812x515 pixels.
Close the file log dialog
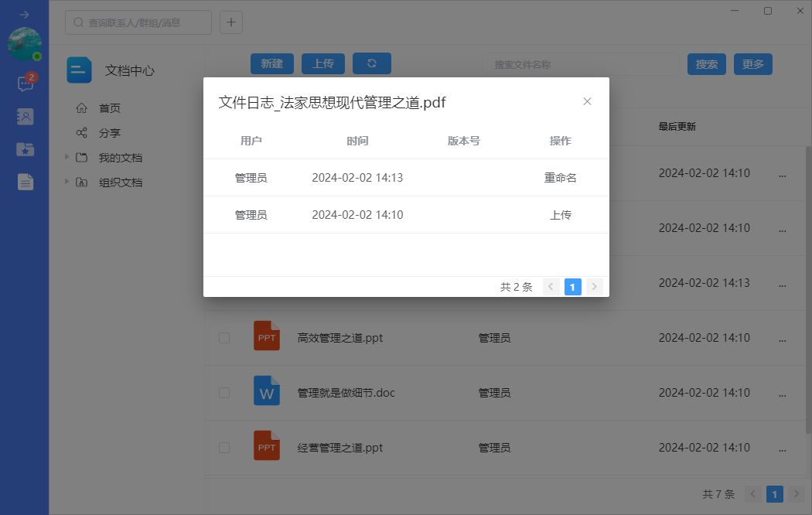point(587,101)
